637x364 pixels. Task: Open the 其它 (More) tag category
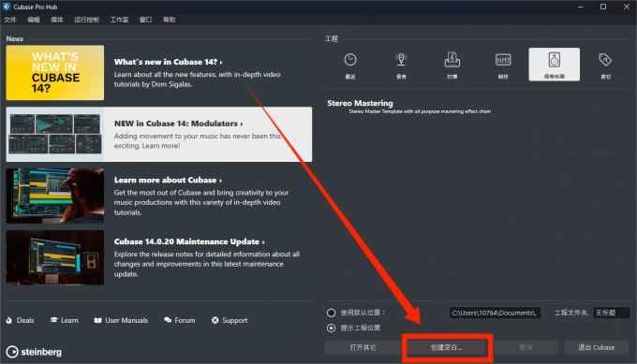tap(605, 65)
